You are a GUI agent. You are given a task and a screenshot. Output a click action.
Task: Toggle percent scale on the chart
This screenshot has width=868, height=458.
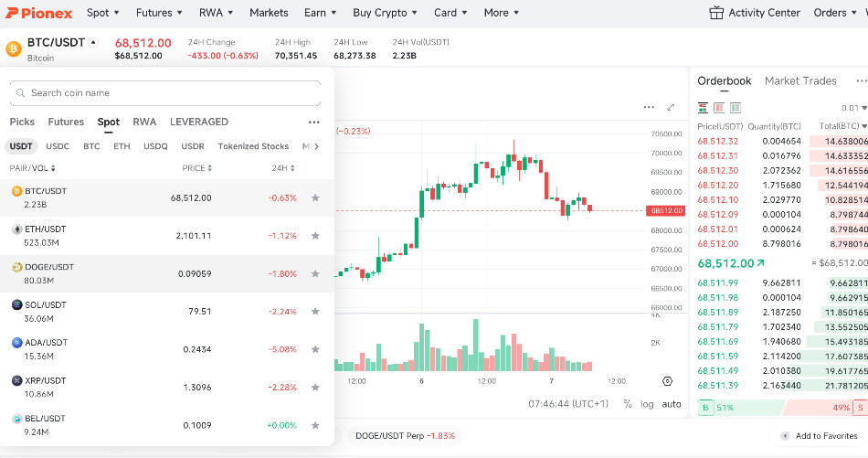click(627, 404)
